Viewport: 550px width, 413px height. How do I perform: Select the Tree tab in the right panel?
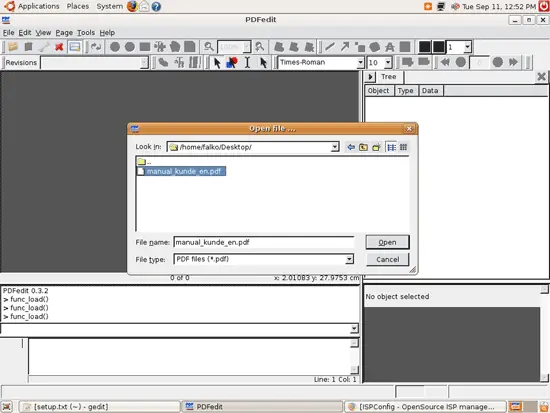click(389, 76)
